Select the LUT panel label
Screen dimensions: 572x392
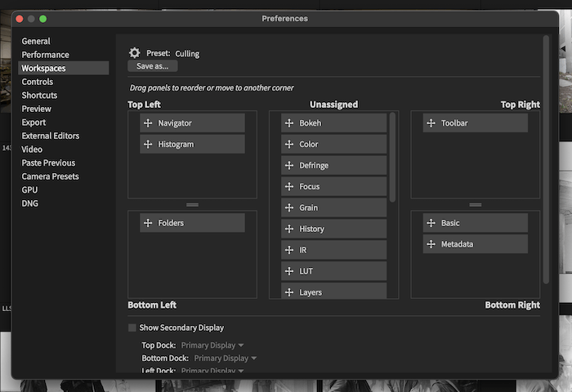[x=306, y=271]
